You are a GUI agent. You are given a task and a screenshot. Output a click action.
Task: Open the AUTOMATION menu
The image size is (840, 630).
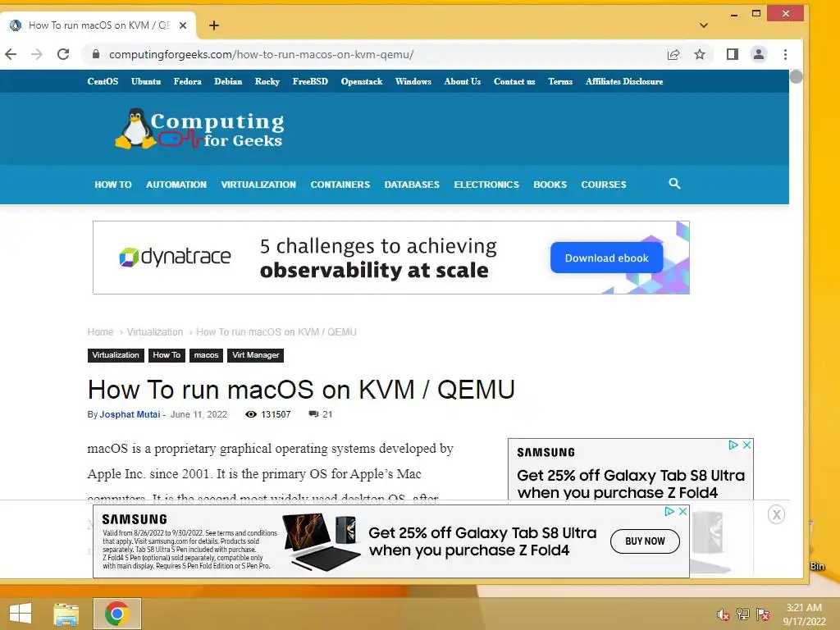point(176,185)
